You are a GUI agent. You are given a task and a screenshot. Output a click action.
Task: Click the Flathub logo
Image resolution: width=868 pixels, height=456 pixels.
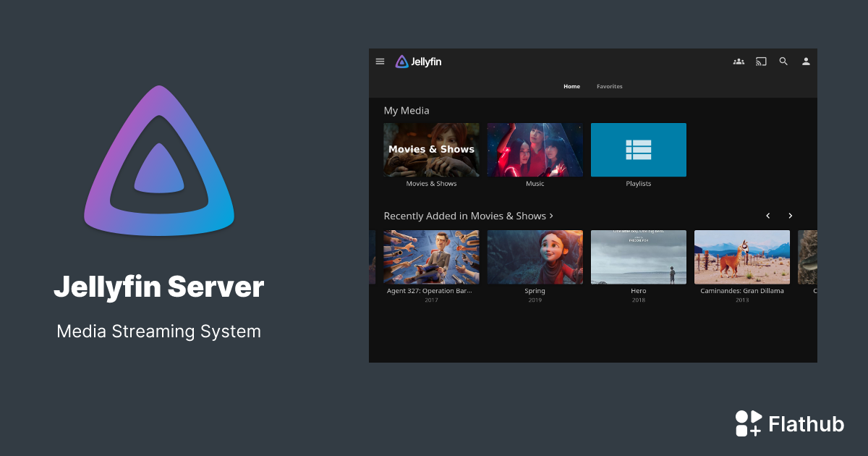point(749,423)
